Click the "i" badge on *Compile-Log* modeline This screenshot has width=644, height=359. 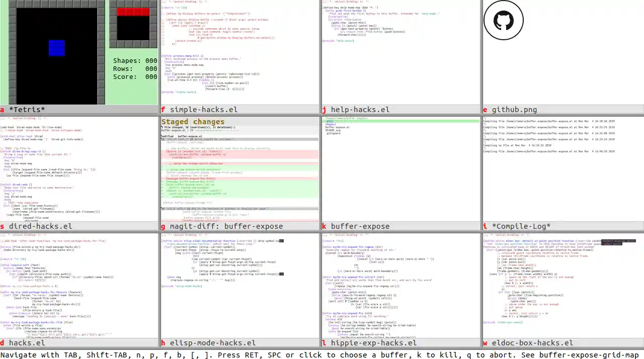486,226
